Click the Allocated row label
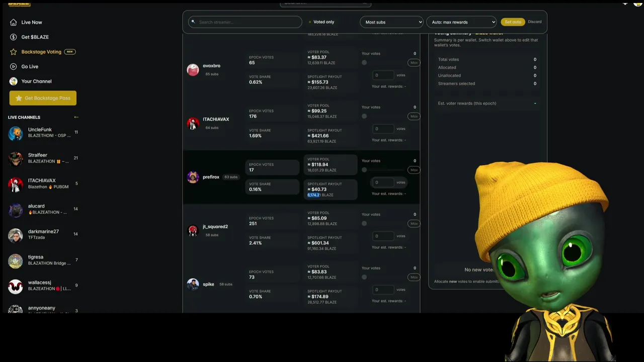The width and height of the screenshot is (644, 362). pyautogui.click(x=447, y=67)
